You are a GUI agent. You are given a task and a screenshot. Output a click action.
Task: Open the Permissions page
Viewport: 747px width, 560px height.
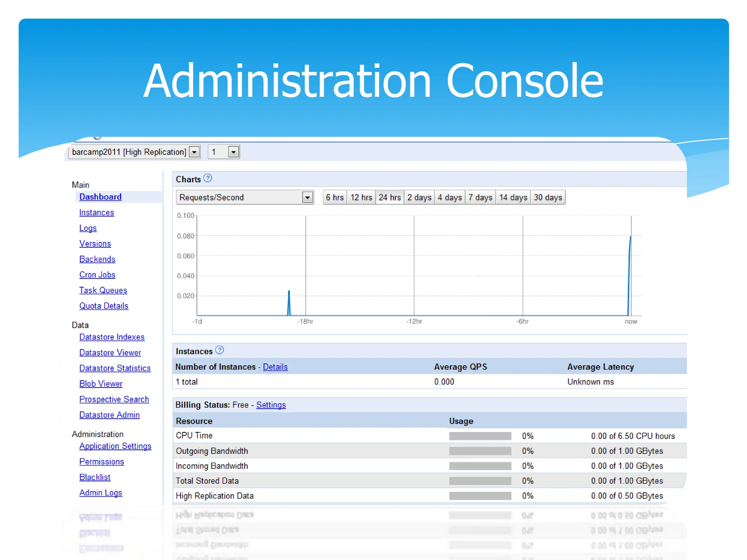click(x=102, y=462)
